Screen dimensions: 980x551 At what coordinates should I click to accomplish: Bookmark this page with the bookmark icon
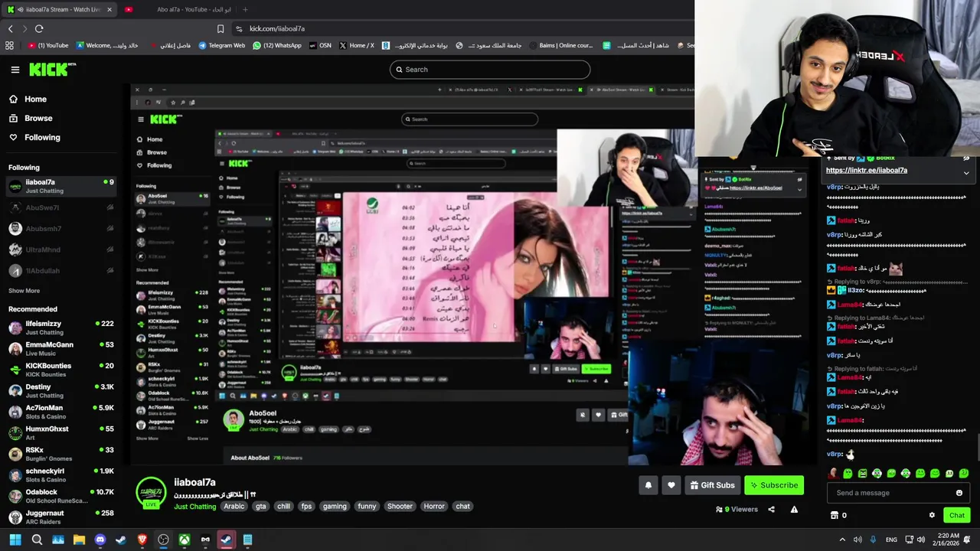[x=220, y=28]
